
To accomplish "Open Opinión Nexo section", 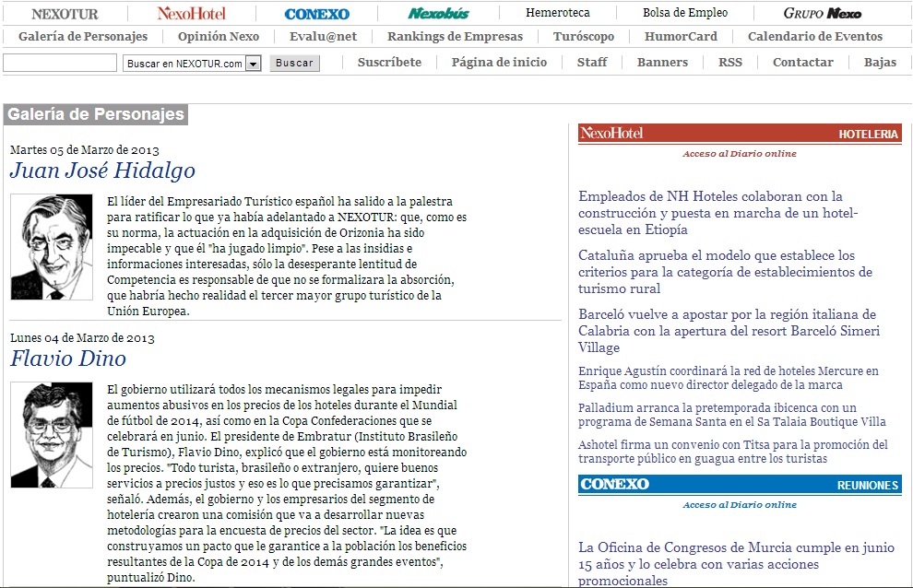I will coord(219,37).
